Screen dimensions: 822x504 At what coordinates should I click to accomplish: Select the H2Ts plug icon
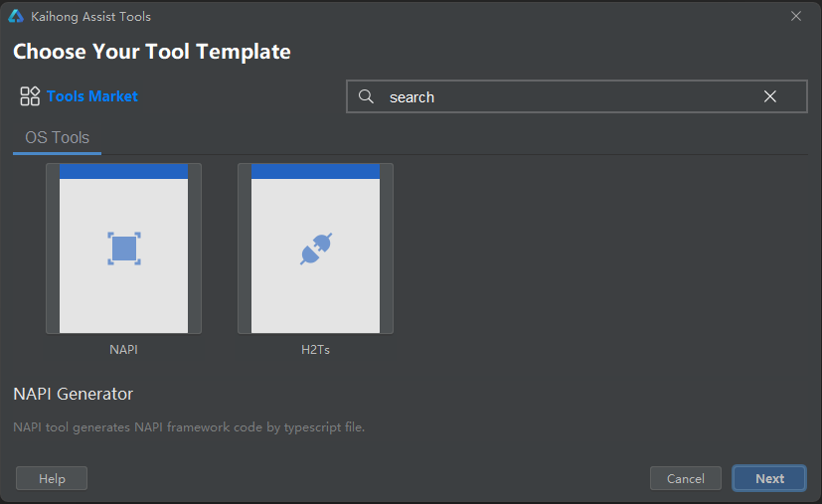tap(316, 249)
